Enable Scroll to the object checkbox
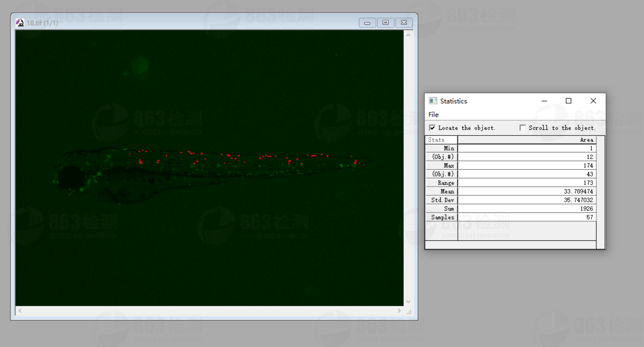 (523, 128)
